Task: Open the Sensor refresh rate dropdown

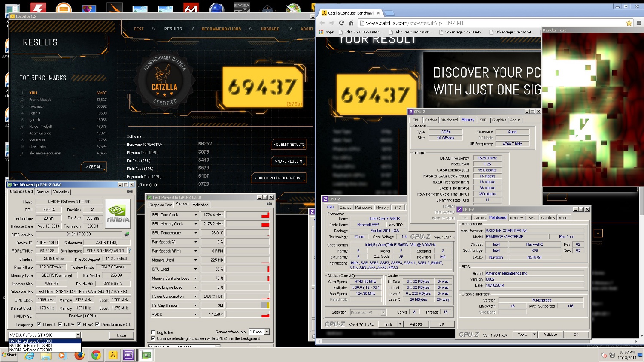Action: 267,332
